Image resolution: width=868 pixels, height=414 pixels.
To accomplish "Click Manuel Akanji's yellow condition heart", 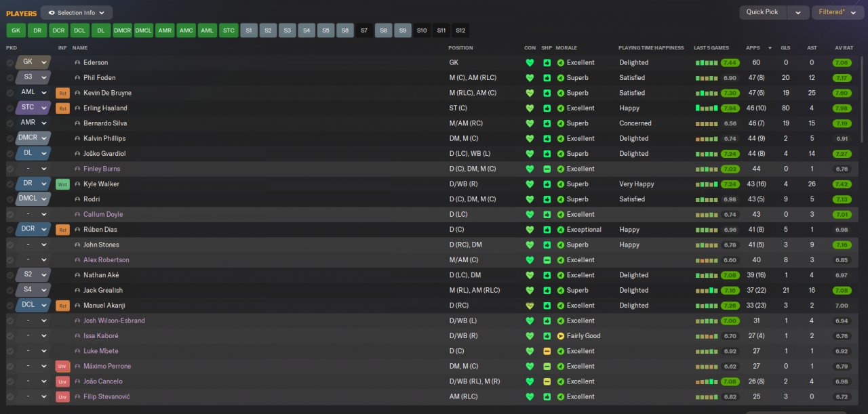I will tap(530, 306).
